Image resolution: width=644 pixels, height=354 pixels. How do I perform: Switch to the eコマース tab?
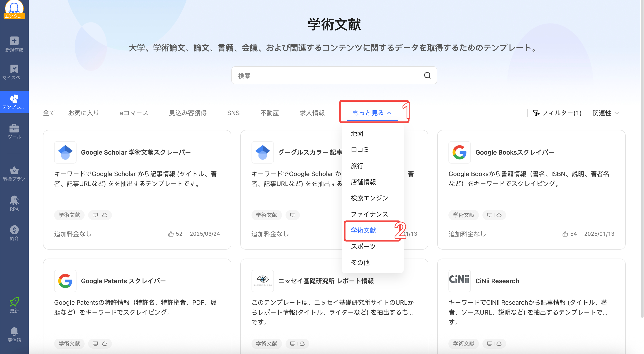[134, 113]
